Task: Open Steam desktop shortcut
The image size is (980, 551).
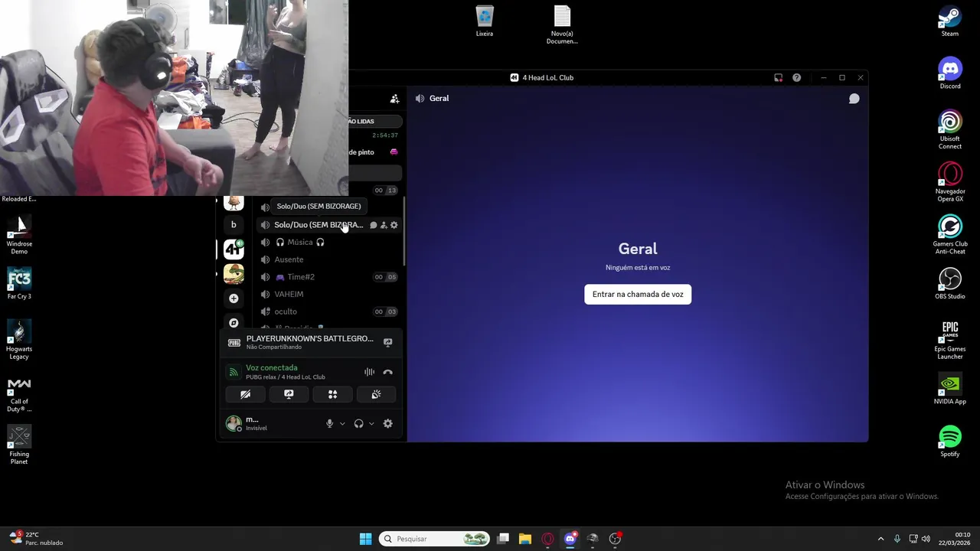Action: (950, 22)
